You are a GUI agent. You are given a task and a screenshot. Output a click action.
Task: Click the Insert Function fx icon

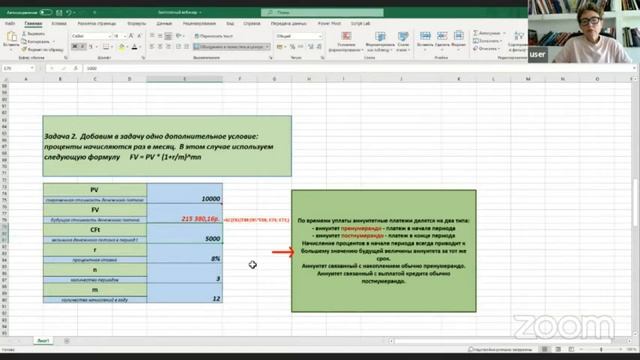75,68
